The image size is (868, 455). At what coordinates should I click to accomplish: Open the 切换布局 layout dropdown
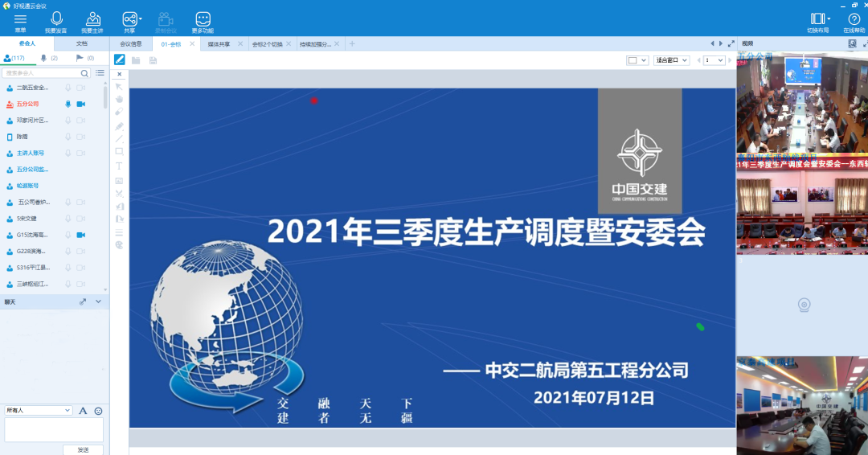coord(818,18)
